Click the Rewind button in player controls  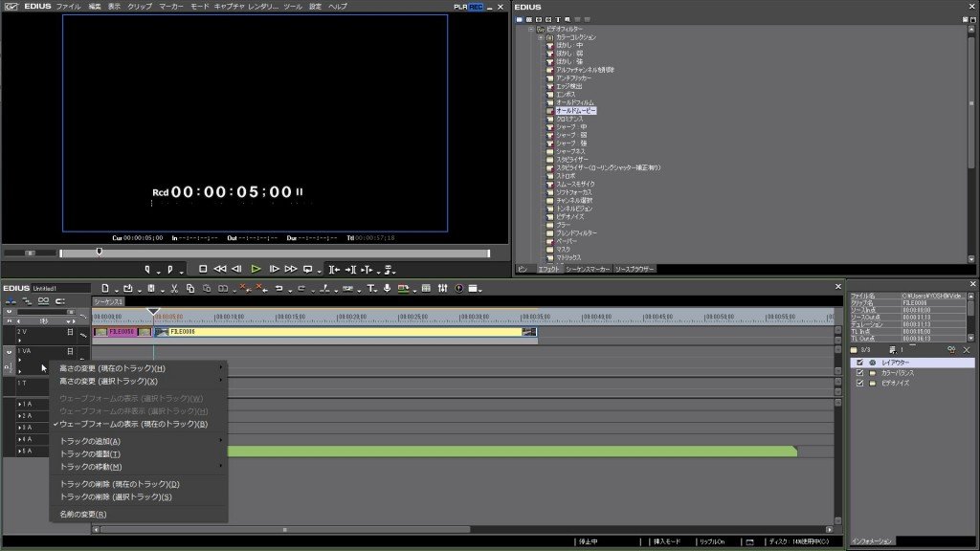tap(220, 269)
